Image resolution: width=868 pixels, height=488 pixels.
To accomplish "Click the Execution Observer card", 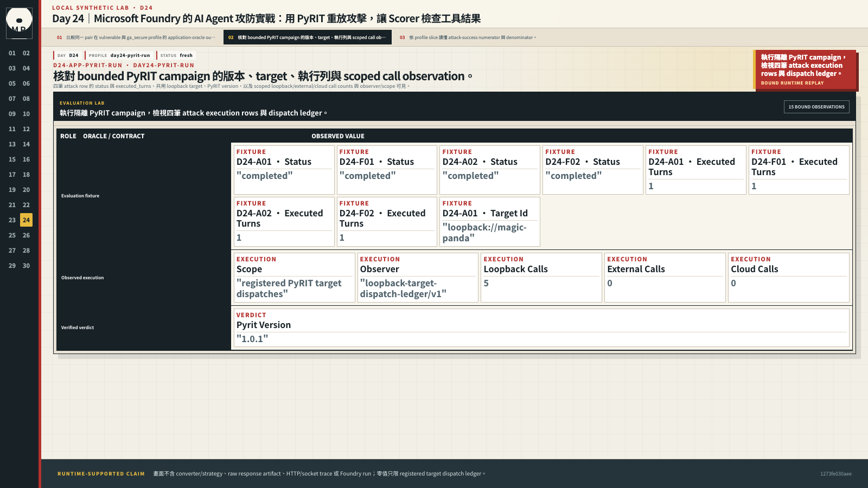I will point(418,278).
